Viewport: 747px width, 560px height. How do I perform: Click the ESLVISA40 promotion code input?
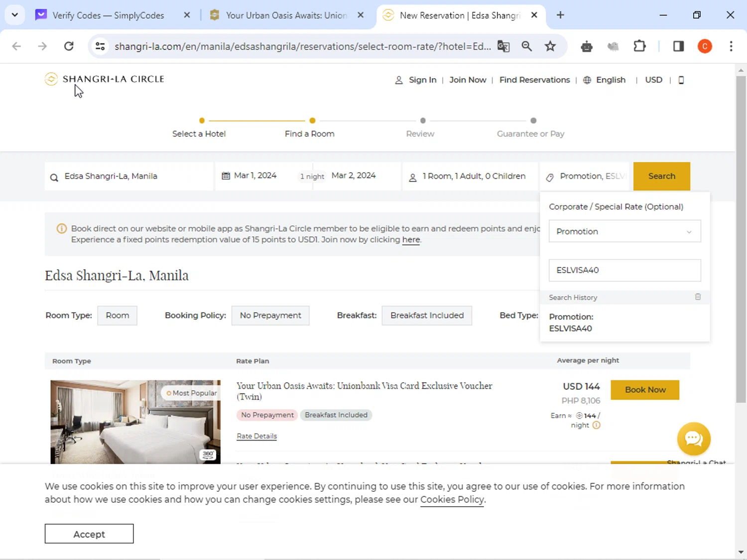[624, 270]
